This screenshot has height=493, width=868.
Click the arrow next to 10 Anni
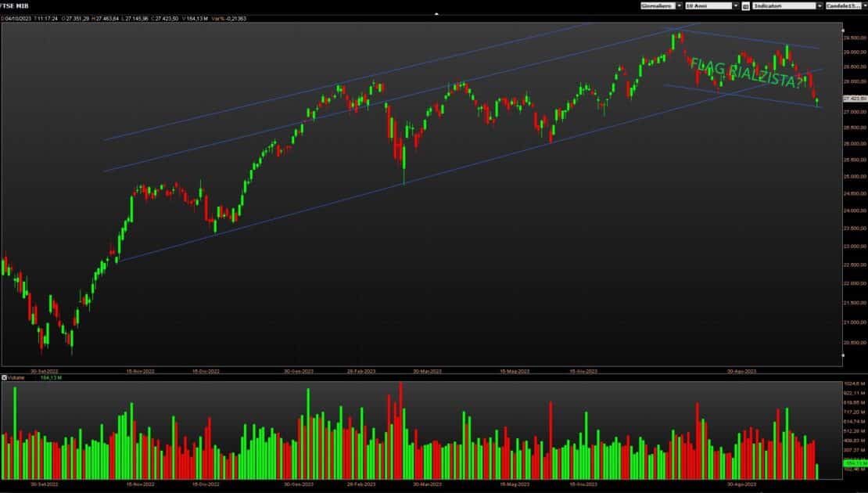[736, 5]
